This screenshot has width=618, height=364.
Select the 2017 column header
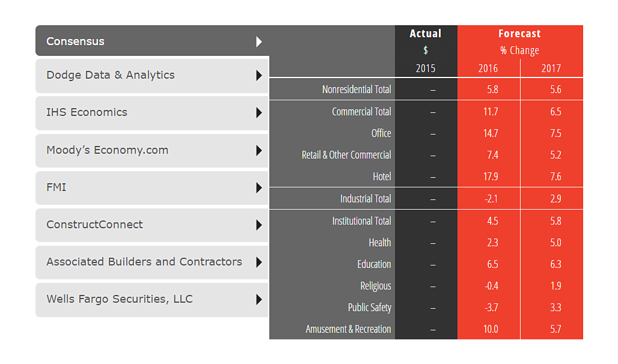(x=551, y=68)
